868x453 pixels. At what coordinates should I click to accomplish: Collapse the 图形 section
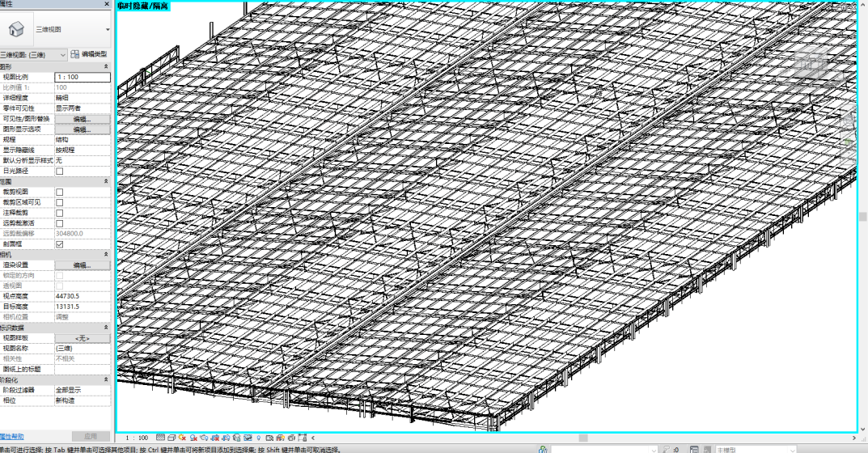coord(106,66)
